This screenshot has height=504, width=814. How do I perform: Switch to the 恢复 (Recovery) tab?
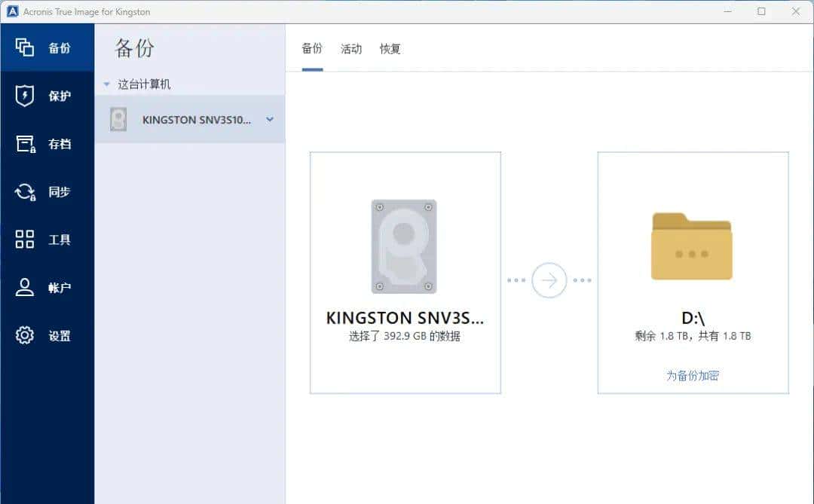coord(390,49)
